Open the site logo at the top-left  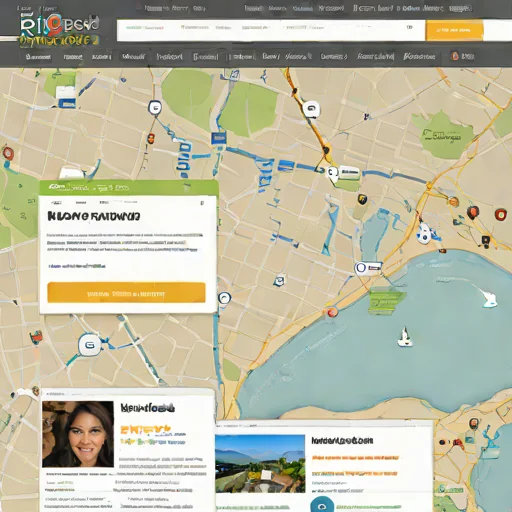59,29
